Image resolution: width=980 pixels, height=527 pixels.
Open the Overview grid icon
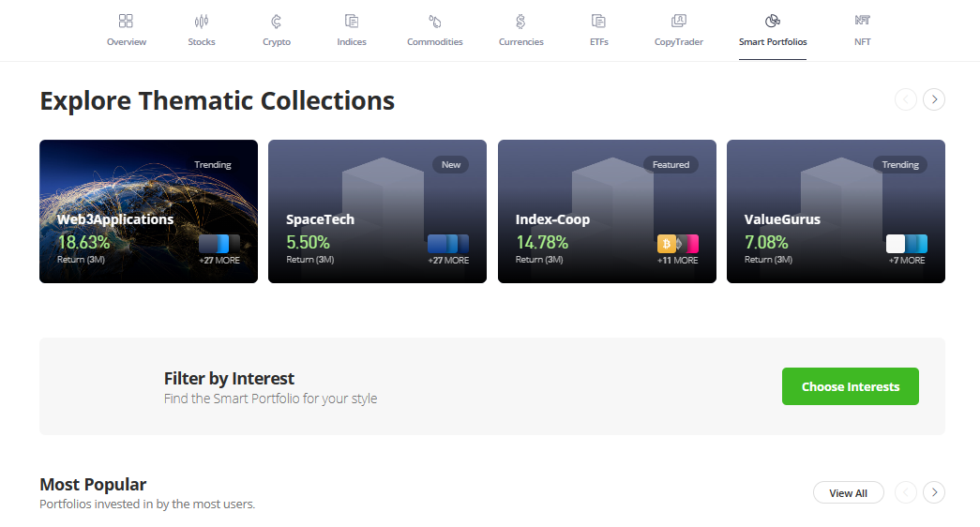(127, 21)
